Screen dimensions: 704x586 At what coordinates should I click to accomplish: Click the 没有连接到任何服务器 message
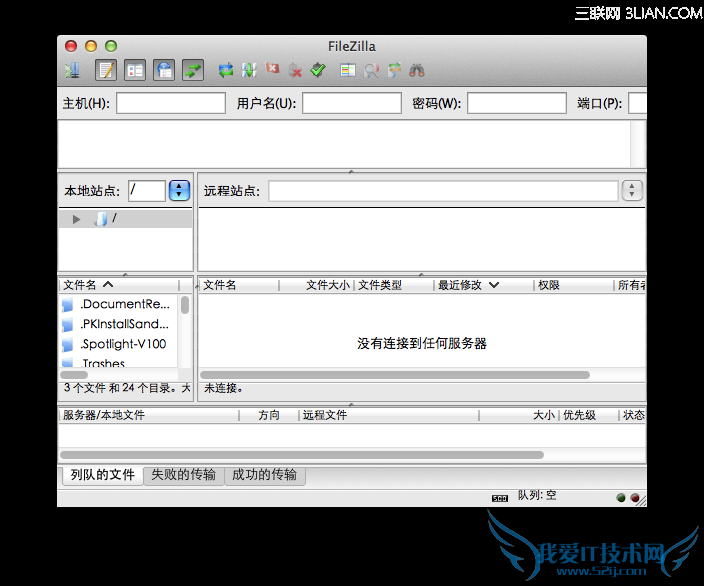click(422, 344)
